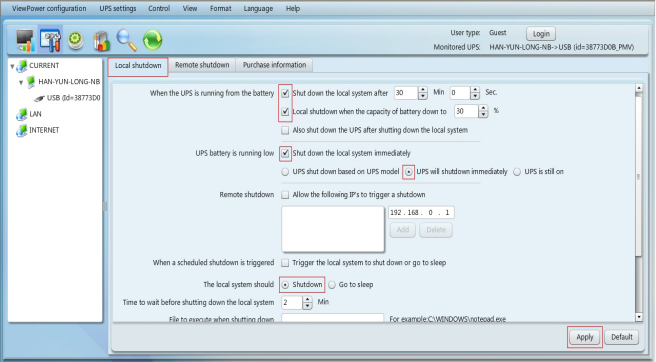Select INTERNET in the tree

pos(44,130)
